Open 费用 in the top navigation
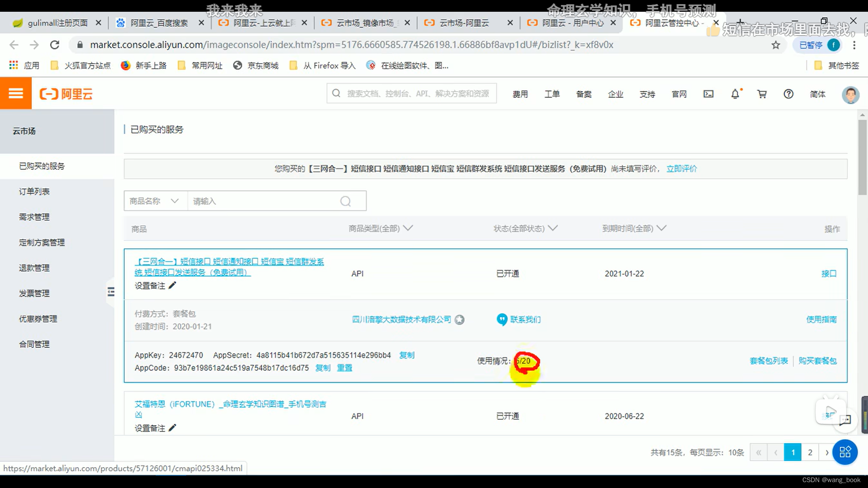This screenshot has width=868, height=488. point(520,94)
